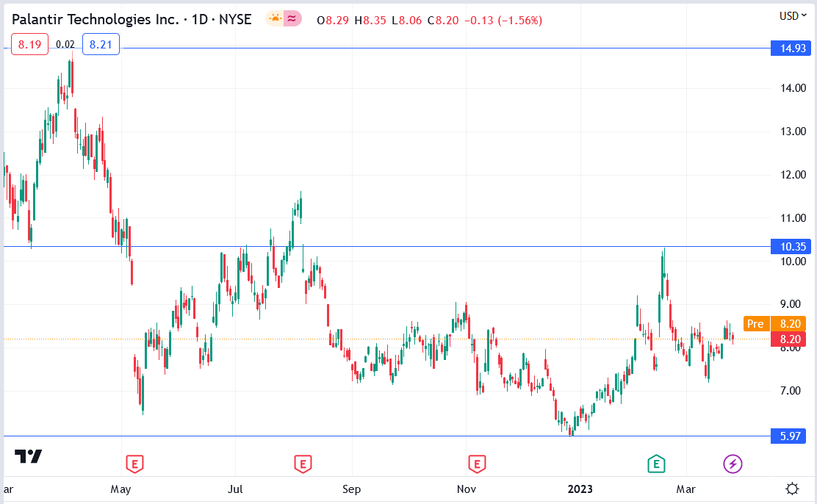
Task: Open chart settings gear icon
Action: pos(792,489)
